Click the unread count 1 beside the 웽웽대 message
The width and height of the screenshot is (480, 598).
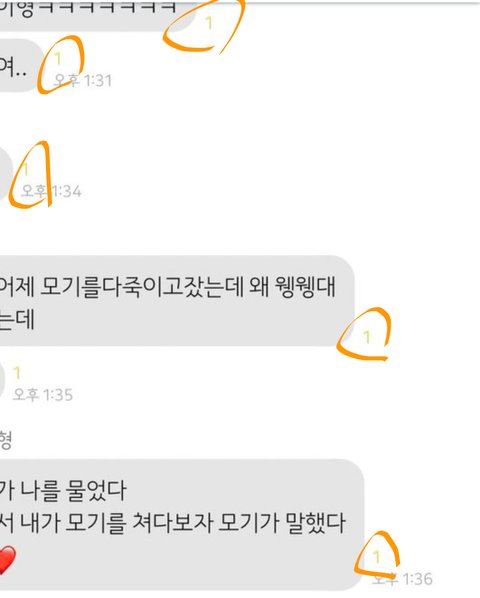[367, 337]
